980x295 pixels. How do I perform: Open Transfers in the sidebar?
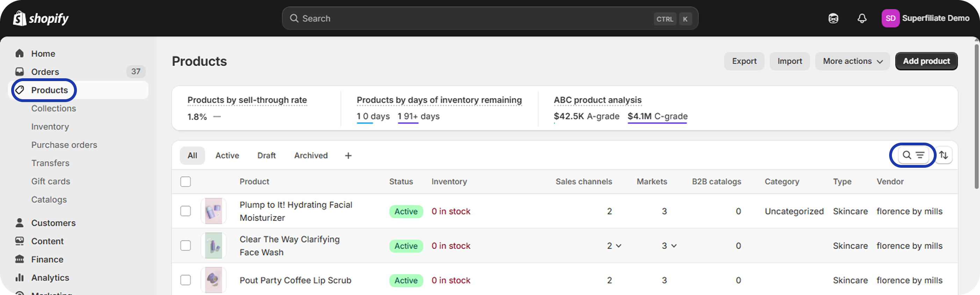coord(50,163)
